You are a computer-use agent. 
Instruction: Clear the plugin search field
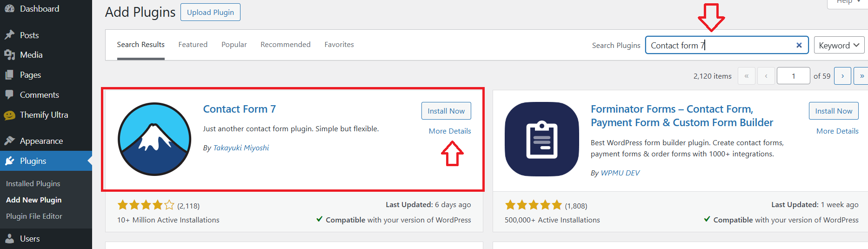pyautogui.click(x=799, y=45)
